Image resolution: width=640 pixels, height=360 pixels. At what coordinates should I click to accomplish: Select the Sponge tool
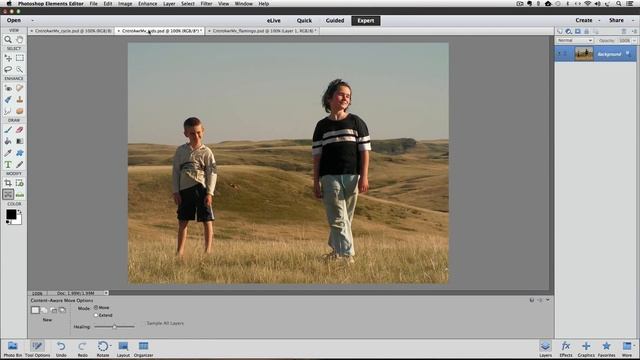20,111
